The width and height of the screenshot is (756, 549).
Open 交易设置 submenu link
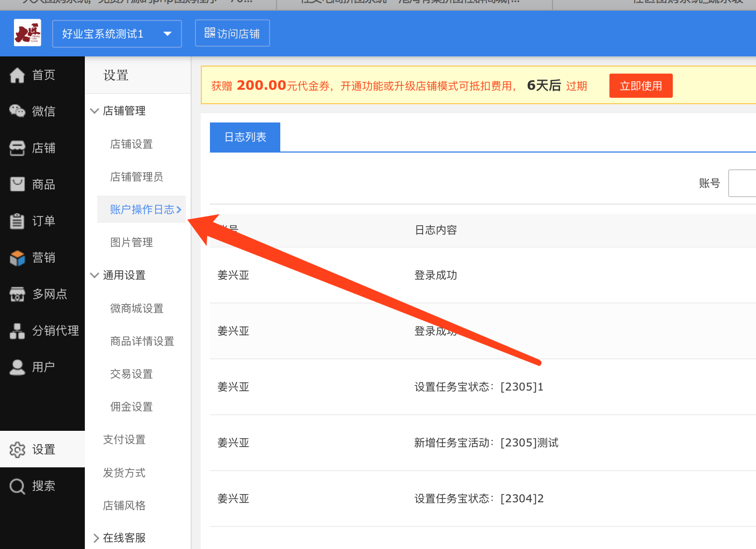point(132,374)
